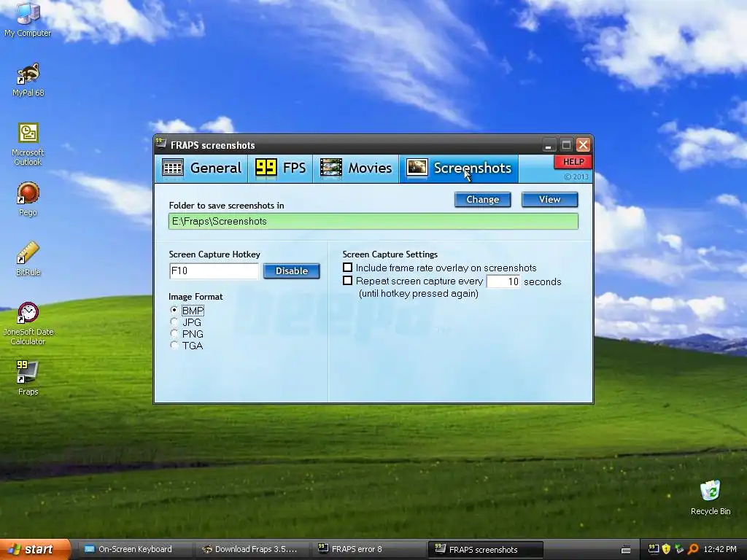
Task: Close the FRAPS screenshots window
Action: click(x=583, y=145)
